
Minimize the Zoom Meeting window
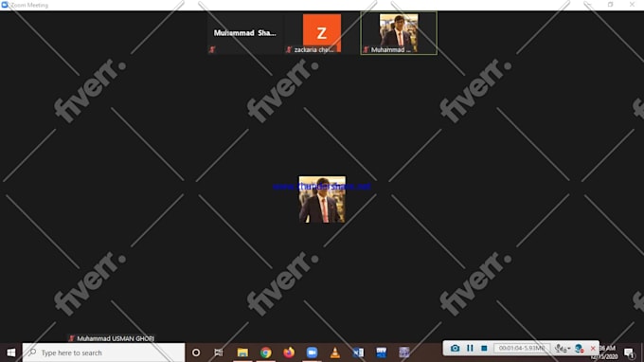click(x=588, y=5)
